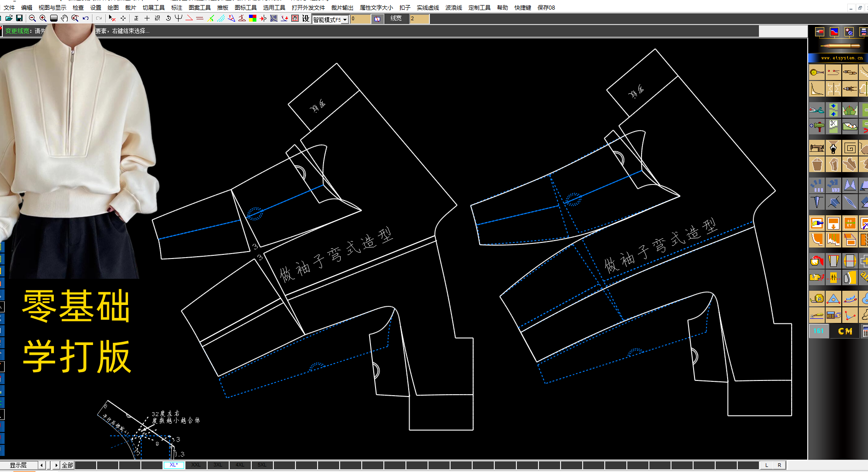Select the 3XL size tab

(218, 465)
